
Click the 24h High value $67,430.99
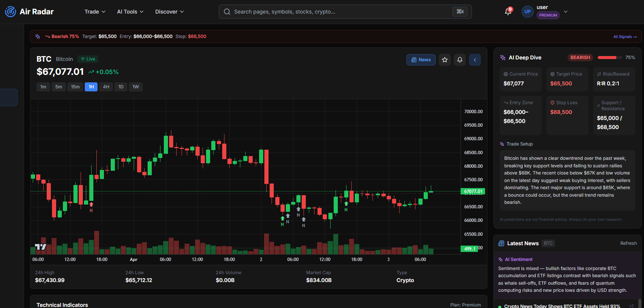tap(50, 280)
